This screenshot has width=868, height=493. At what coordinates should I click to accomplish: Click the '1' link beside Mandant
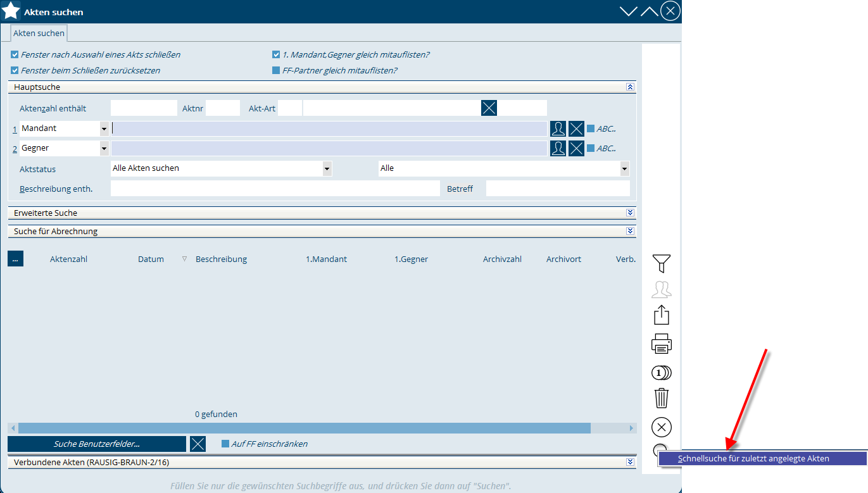coord(15,129)
